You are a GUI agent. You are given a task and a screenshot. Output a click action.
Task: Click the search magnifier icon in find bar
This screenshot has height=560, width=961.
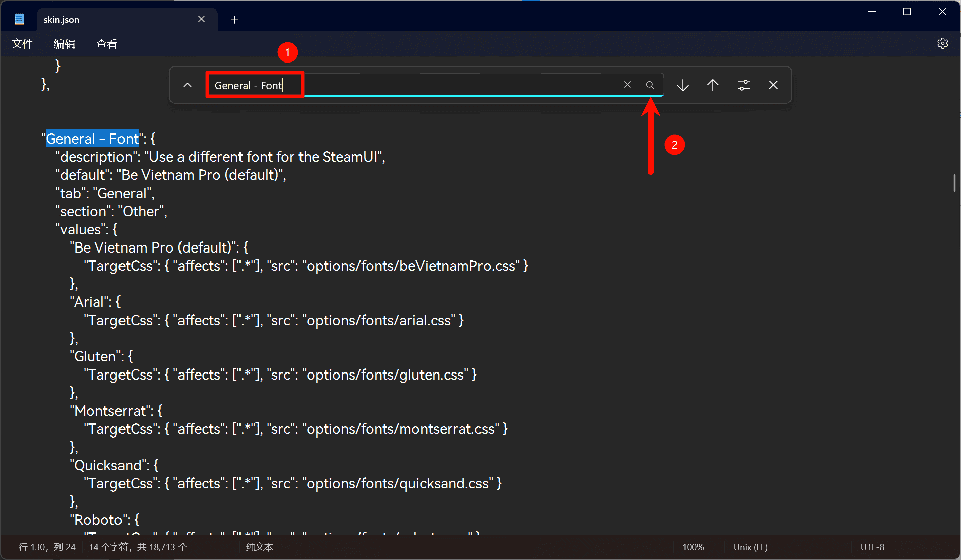(650, 85)
